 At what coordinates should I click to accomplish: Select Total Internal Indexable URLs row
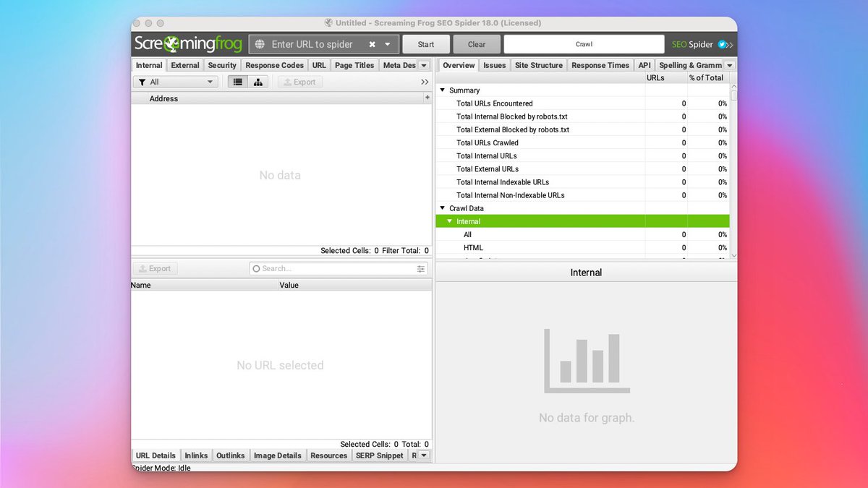[582, 181]
